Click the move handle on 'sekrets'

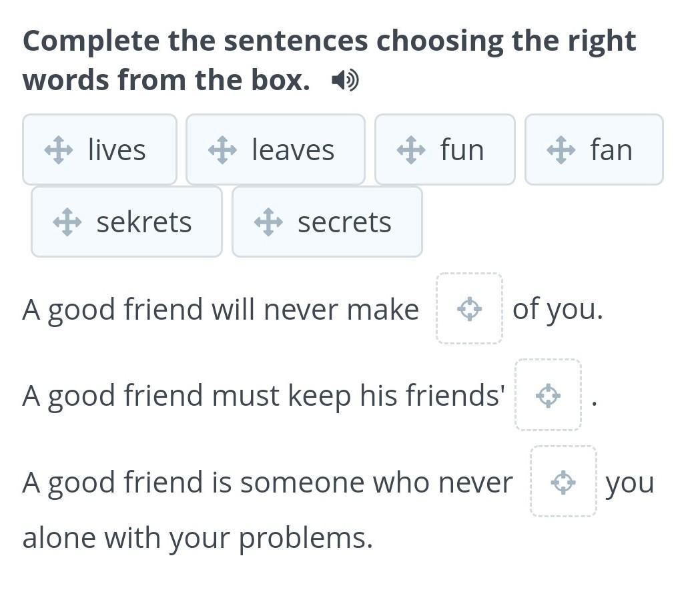click(x=67, y=222)
